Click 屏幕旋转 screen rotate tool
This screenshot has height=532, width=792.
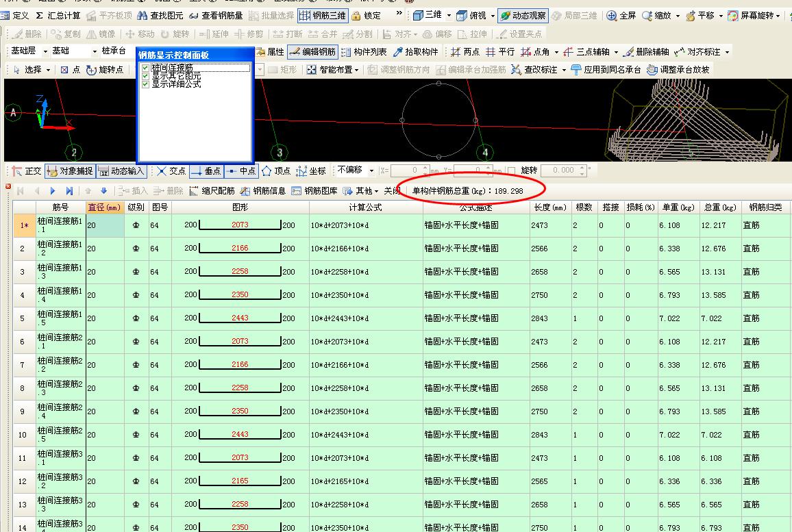[x=751, y=16]
